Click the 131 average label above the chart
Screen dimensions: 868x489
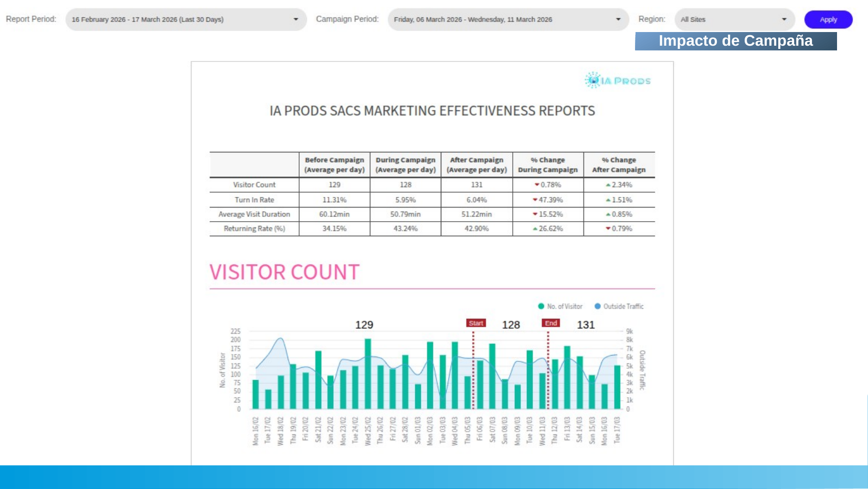tap(586, 325)
